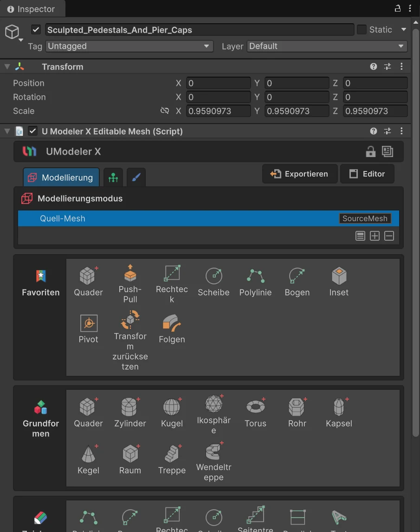Viewport: 420px width, 532px height.
Task: Activate the Push-Pull tool
Action: point(130,283)
